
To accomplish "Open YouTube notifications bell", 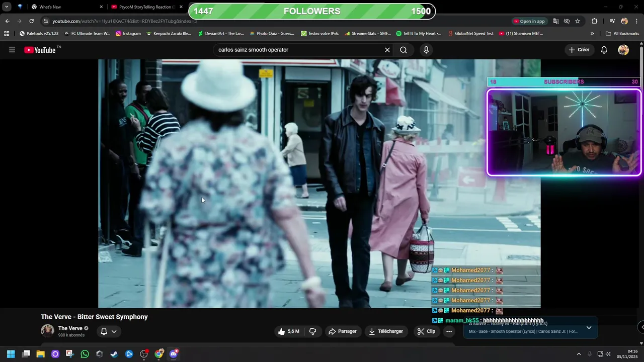I will (x=604, y=50).
